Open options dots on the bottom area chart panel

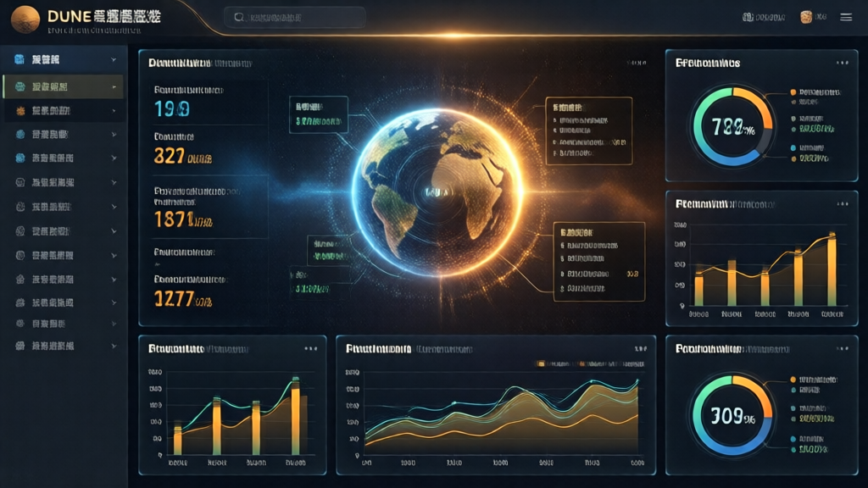point(641,348)
